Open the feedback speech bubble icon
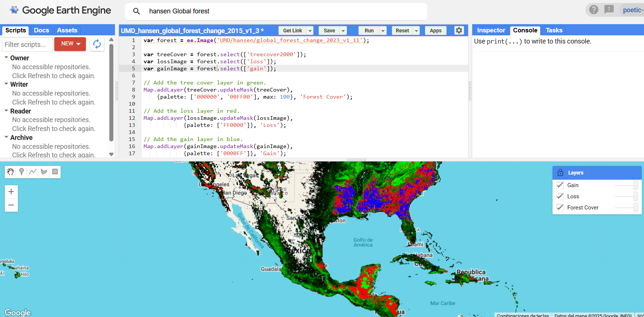The width and height of the screenshot is (644, 317). [x=609, y=10]
